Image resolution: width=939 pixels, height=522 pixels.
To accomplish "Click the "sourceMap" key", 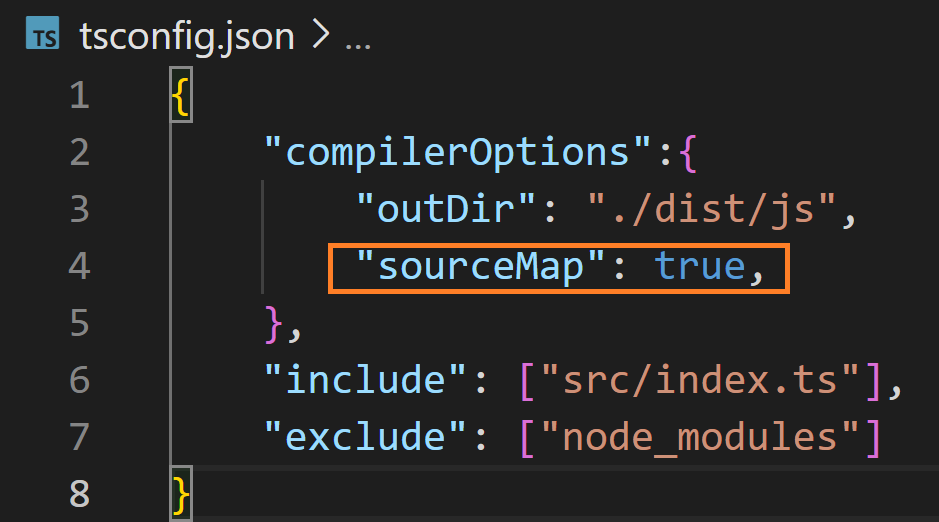I will 480,266.
